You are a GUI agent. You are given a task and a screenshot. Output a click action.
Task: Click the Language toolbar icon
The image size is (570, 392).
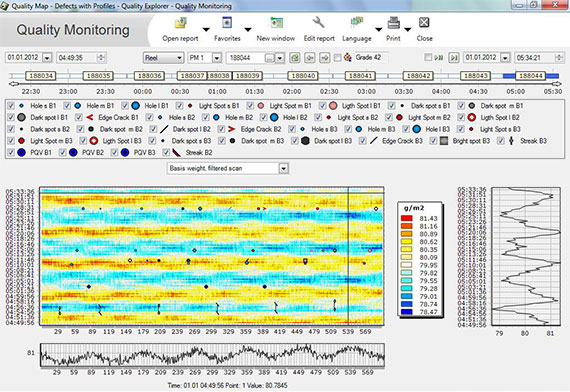[x=357, y=23]
